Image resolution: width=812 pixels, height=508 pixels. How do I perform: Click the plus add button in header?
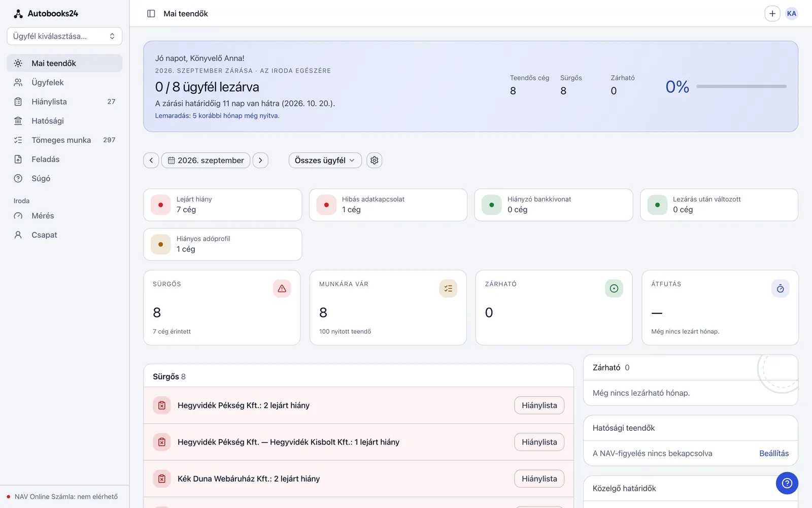tap(772, 14)
